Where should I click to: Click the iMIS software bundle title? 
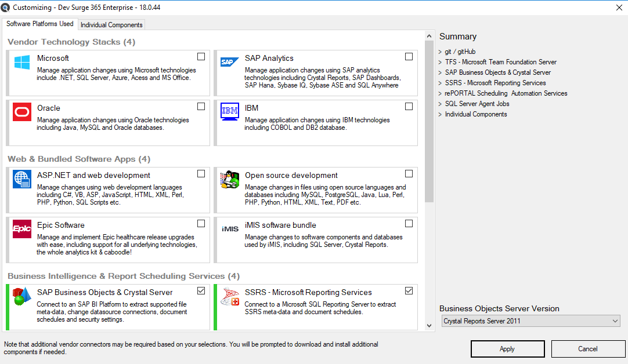click(x=280, y=225)
